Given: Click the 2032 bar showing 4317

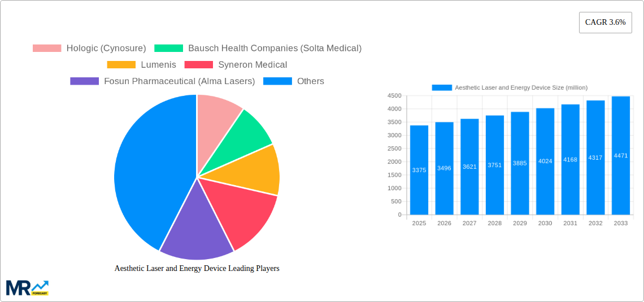Looking at the screenshot, I should [x=595, y=157].
